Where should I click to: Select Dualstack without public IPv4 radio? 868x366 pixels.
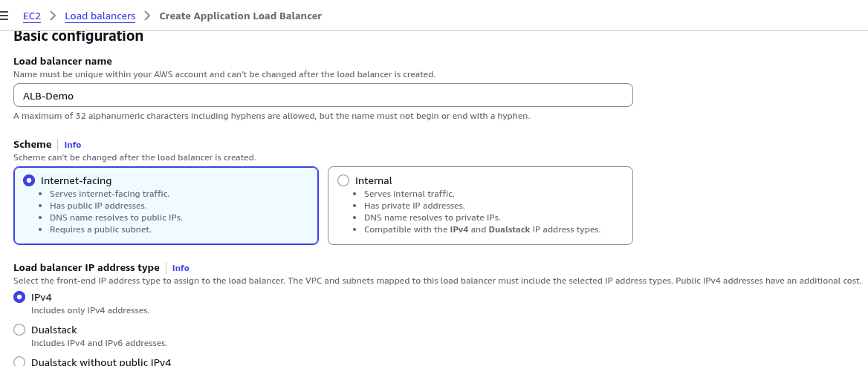click(19, 362)
